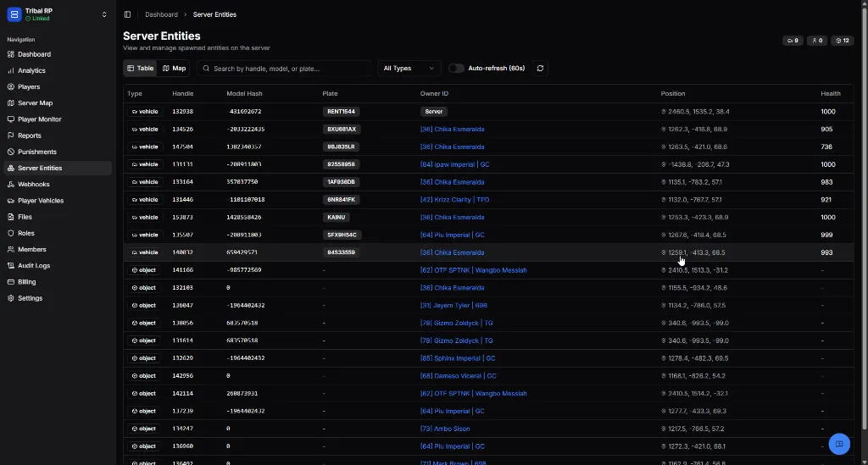This screenshot has width=868, height=465.
Task: Click the plate badge RENT1544
Action: click(x=341, y=112)
